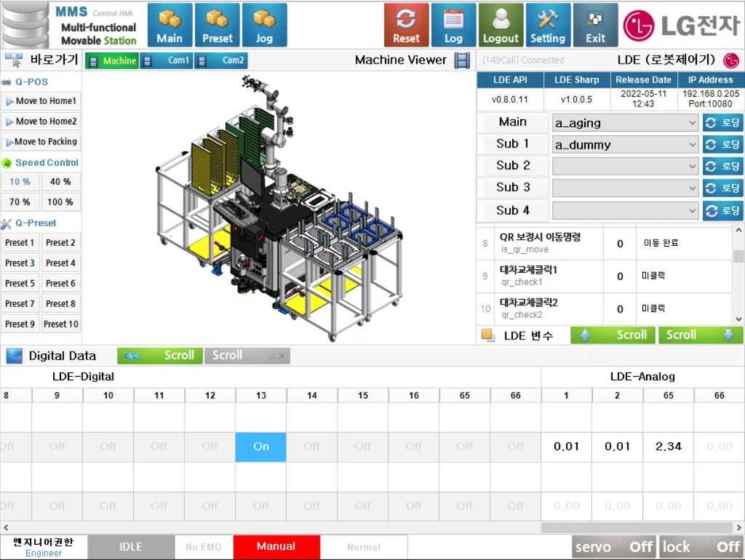Screen dimensions: 745x560
Task: Select Preset 5 button
Action: [20, 284]
